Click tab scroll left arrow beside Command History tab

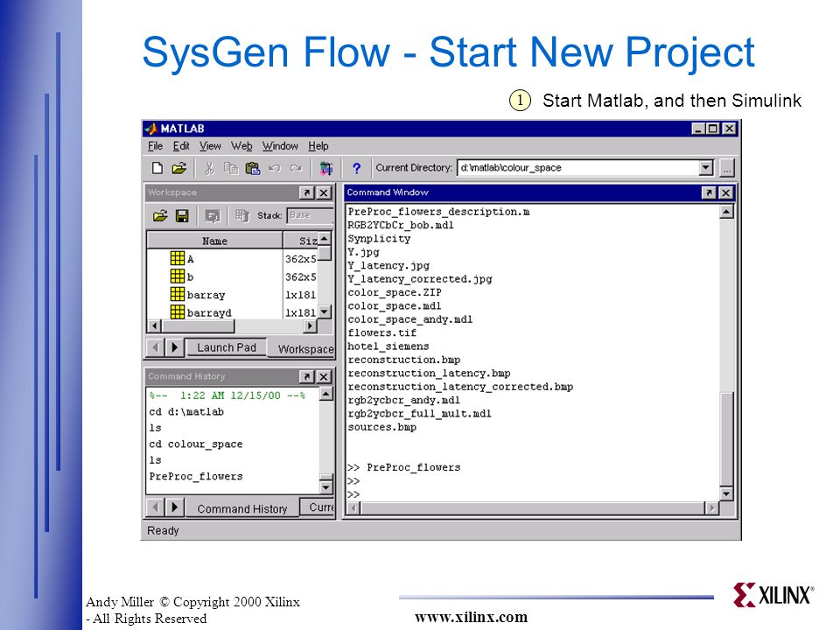(x=156, y=507)
